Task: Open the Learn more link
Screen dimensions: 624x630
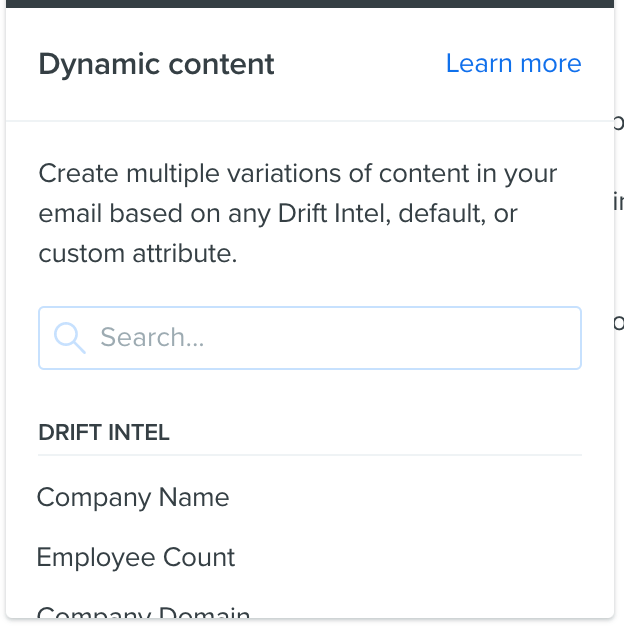Action: 514,63
